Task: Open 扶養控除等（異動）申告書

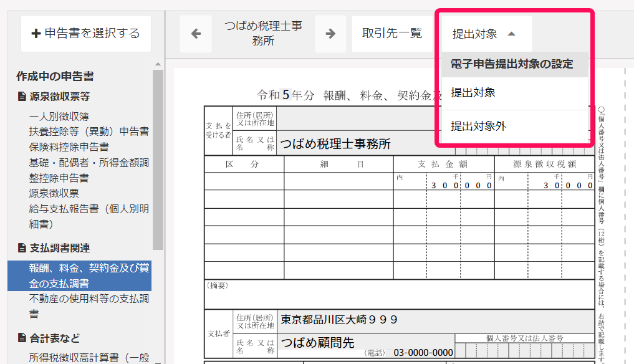Action: 89,132
